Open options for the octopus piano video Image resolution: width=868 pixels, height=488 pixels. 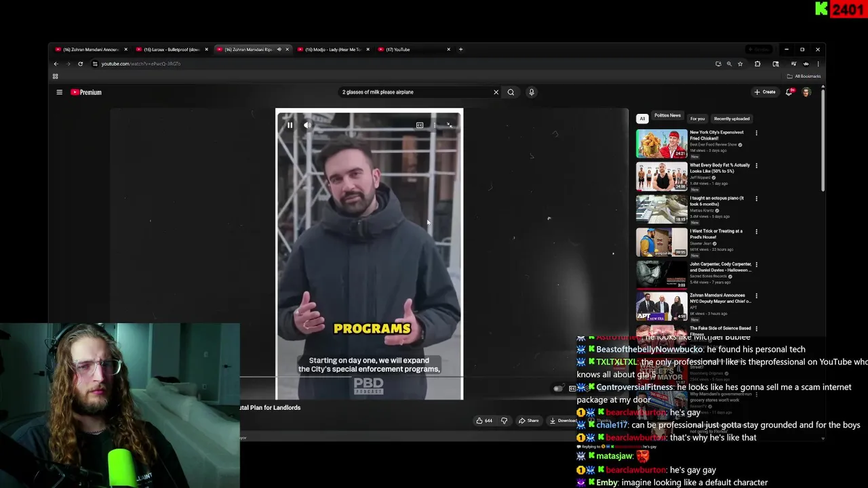coord(756,199)
